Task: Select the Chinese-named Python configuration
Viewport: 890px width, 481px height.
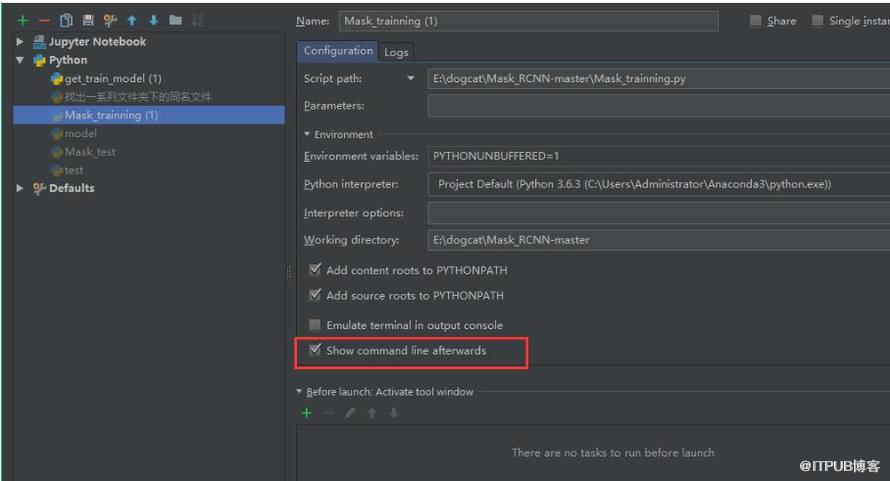Action: tap(138, 97)
